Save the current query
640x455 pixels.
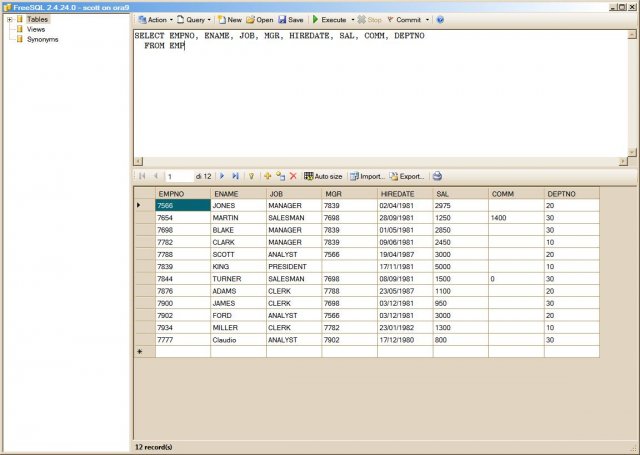(291, 19)
